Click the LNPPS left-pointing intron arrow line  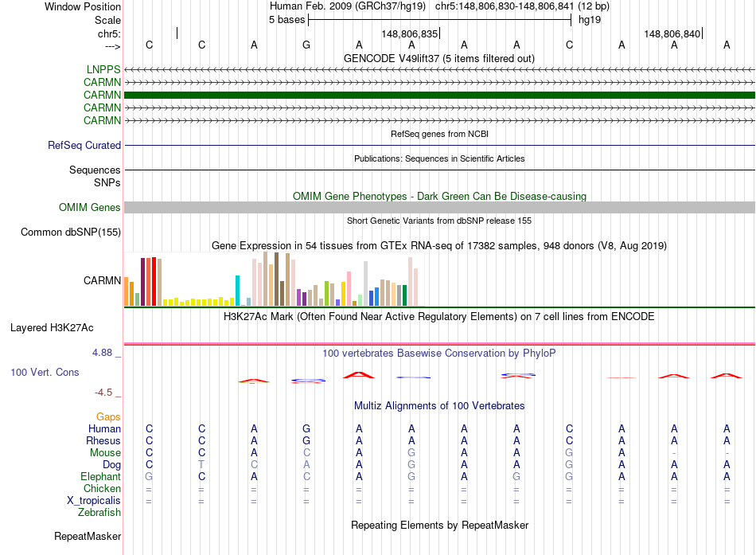(x=439, y=70)
